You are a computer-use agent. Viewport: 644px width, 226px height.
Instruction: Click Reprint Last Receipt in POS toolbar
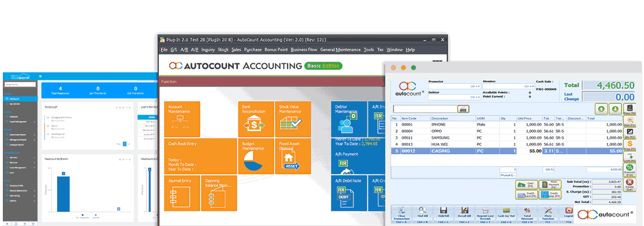point(485,215)
